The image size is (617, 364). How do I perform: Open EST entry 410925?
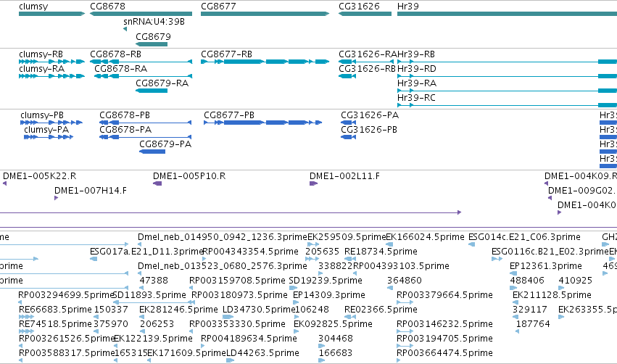(575, 281)
